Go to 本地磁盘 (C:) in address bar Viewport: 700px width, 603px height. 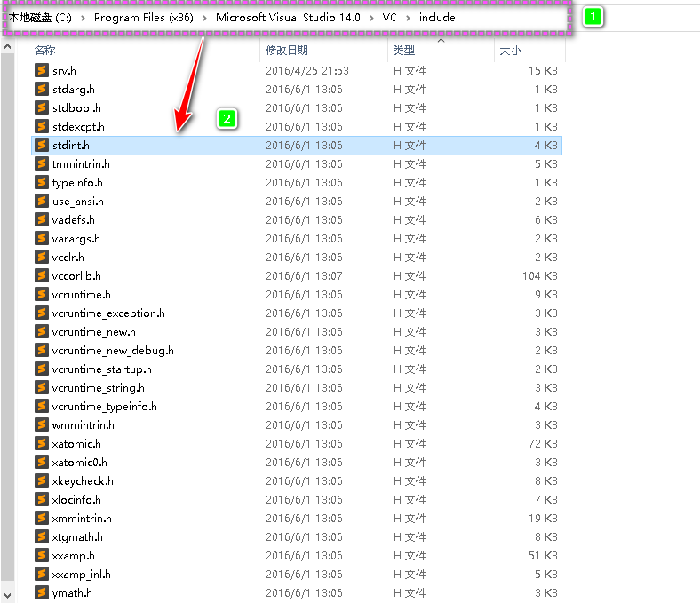tap(40, 18)
